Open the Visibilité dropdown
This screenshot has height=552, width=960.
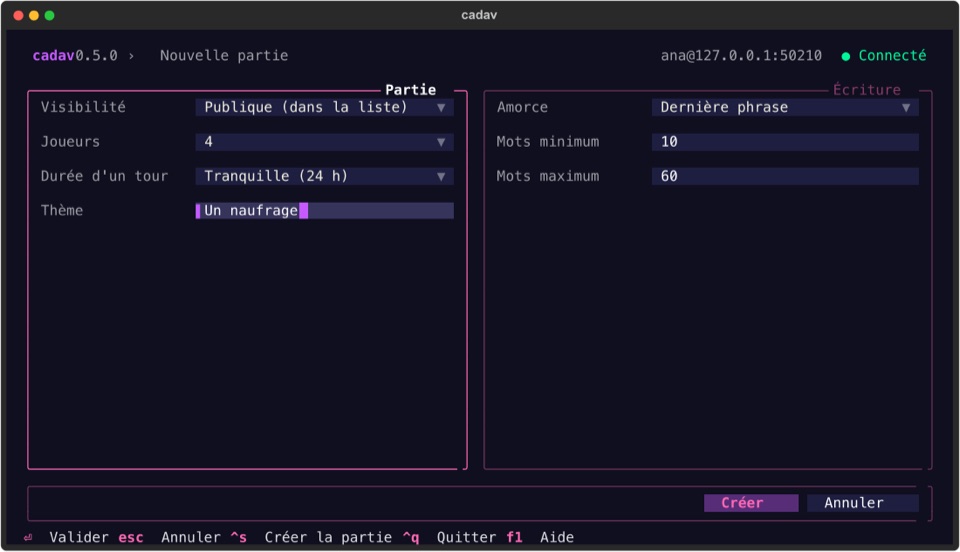324,107
